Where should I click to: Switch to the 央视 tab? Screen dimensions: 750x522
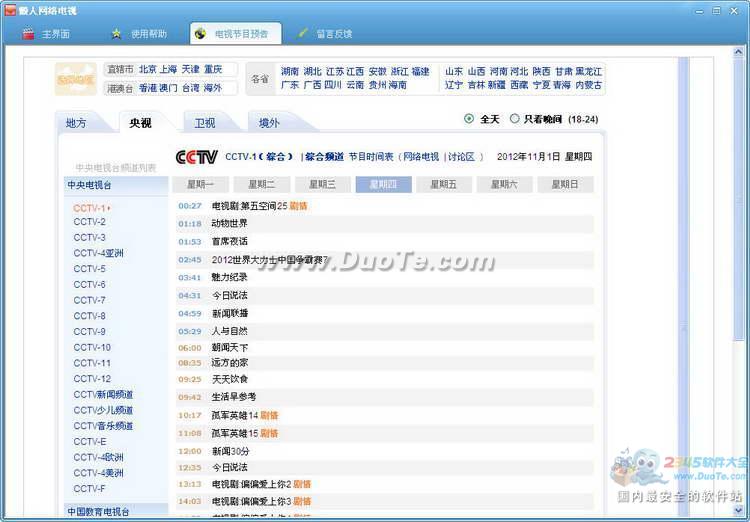[141, 123]
